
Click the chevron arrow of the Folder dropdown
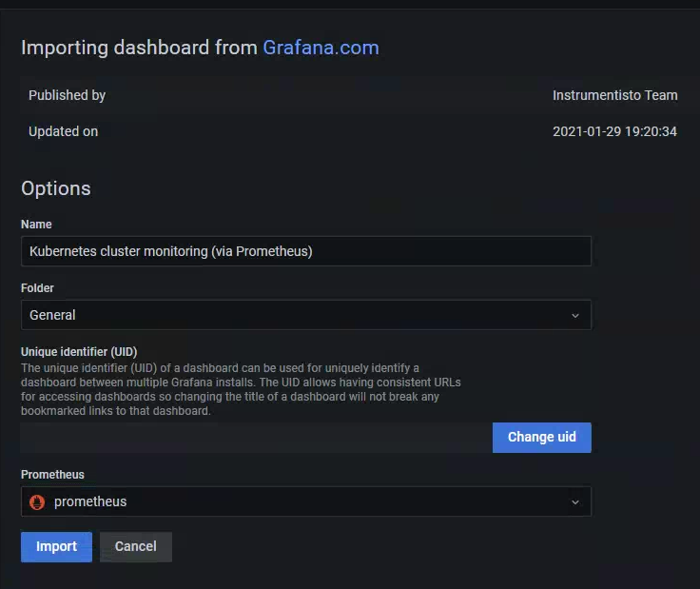(574, 315)
